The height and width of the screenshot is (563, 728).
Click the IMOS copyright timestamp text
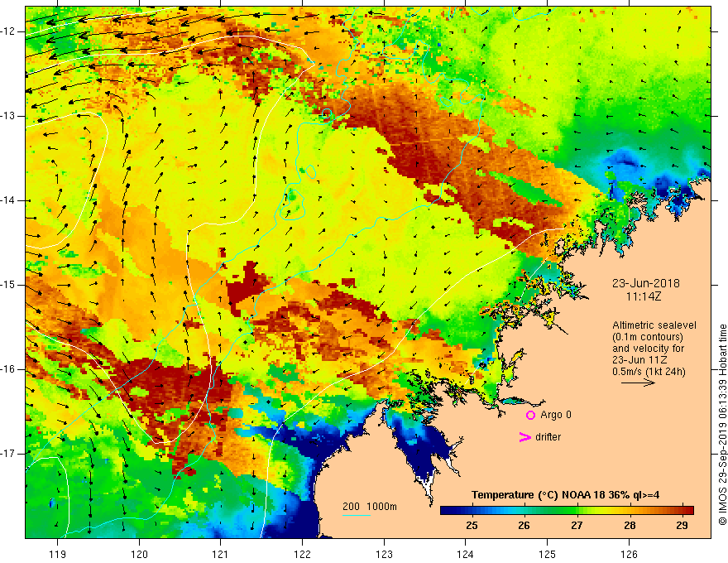tap(722, 425)
